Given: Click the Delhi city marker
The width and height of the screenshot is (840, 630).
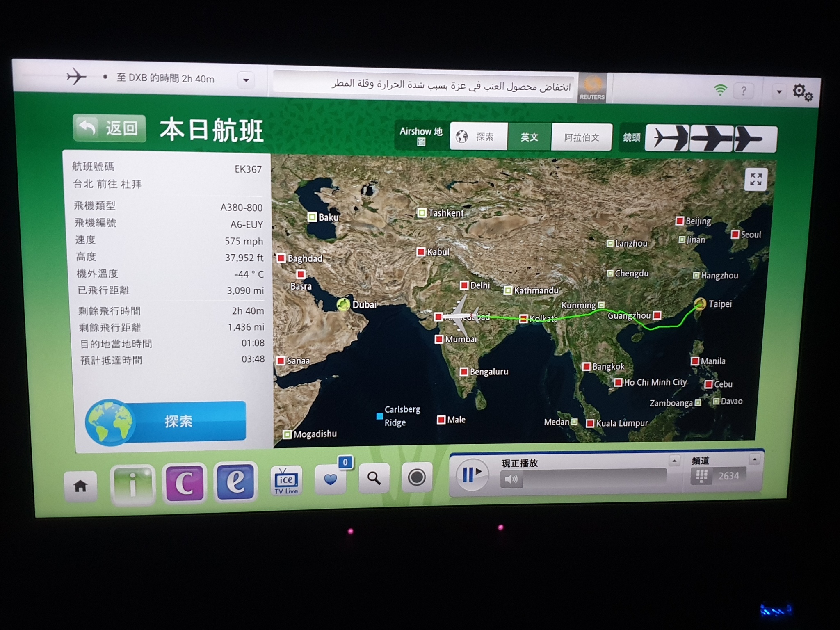Looking at the screenshot, I should [464, 285].
